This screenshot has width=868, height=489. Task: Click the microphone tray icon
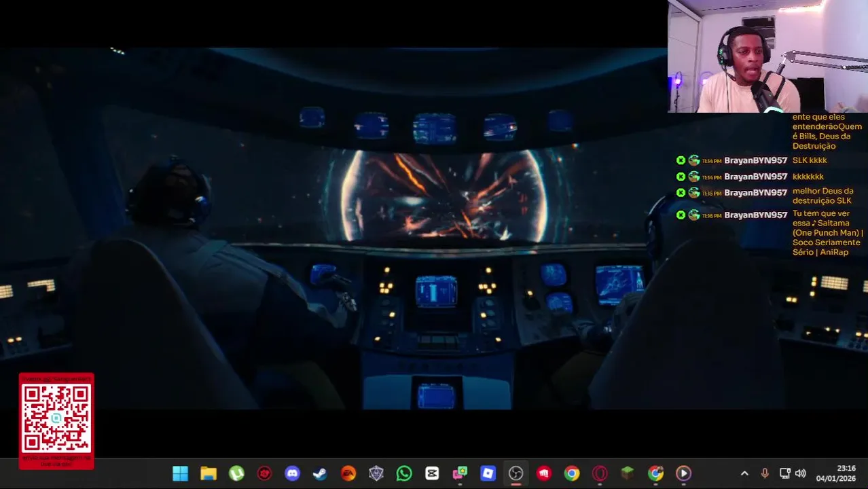click(x=765, y=473)
